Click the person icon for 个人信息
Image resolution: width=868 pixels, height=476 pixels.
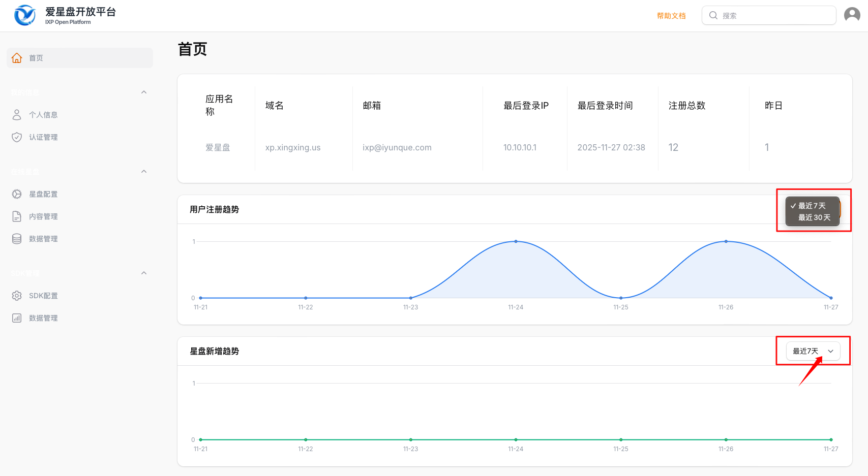pos(17,115)
